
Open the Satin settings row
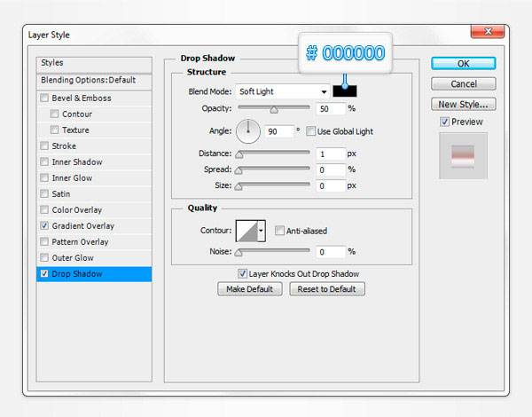tap(94, 194)
